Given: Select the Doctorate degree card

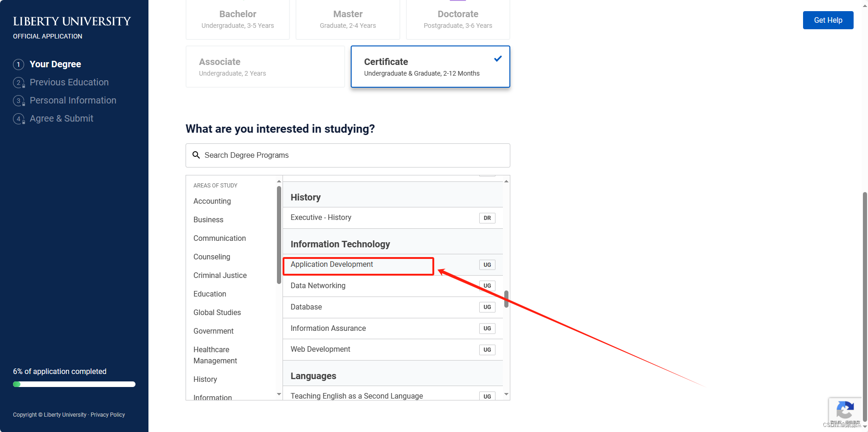Looking at the screenshot, I should click(458, 19).
